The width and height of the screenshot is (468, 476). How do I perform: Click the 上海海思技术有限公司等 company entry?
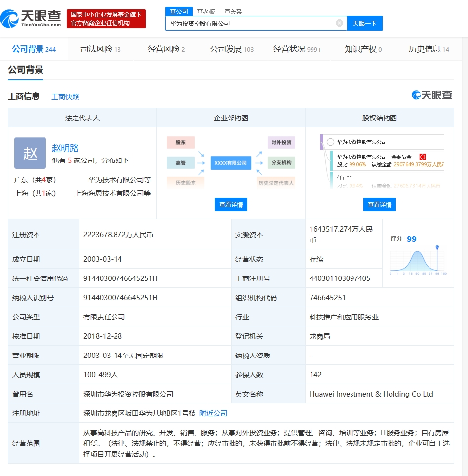pyautogui.click(x=113, y=193)
